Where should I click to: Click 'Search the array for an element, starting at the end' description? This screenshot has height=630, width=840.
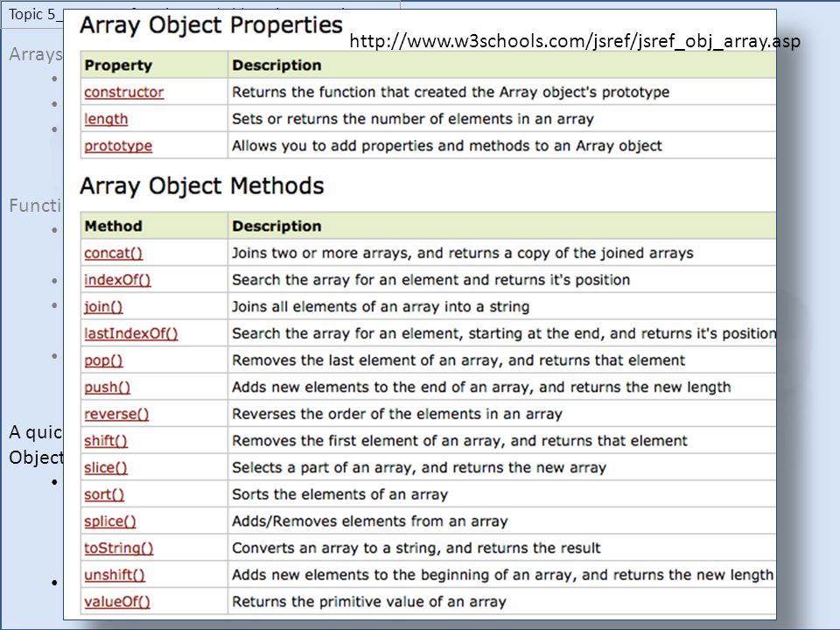coord(504,333)
